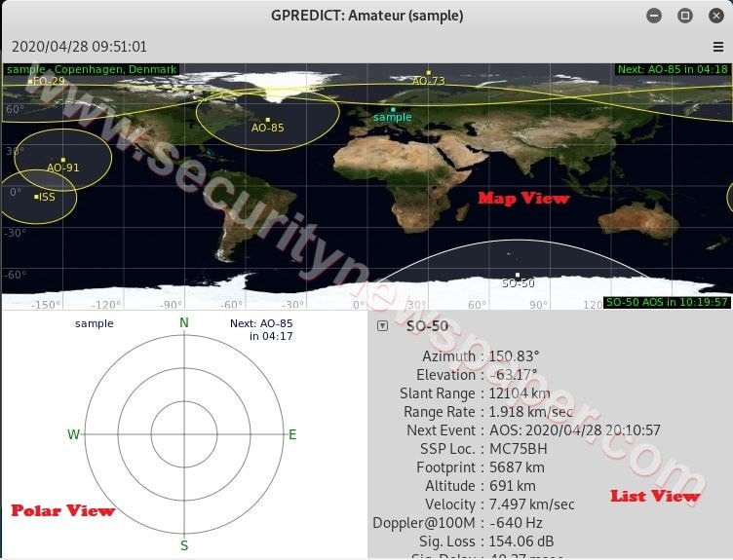
Task: Click the Elevation value -63.17°
Action: 514,375
